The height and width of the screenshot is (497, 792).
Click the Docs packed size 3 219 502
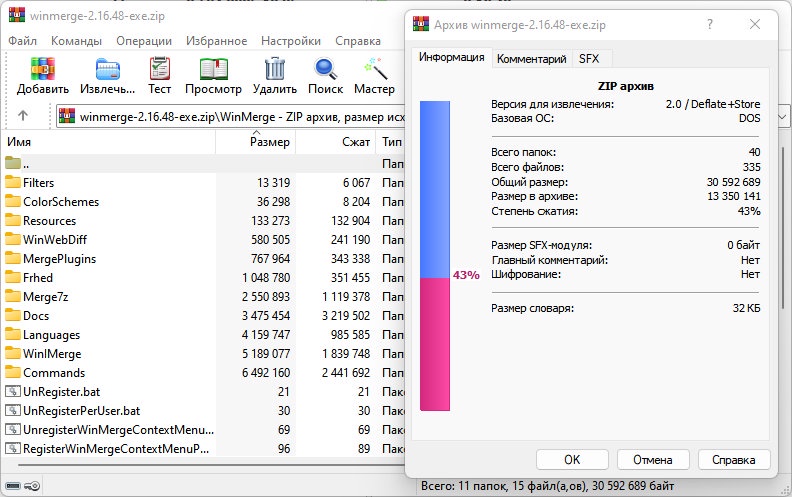(346, 316)
